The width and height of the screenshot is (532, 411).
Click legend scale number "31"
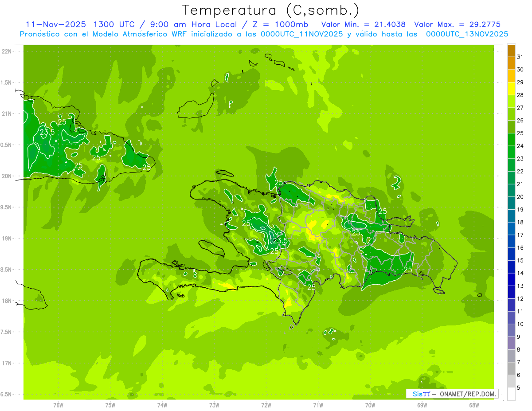pos(520,57)
